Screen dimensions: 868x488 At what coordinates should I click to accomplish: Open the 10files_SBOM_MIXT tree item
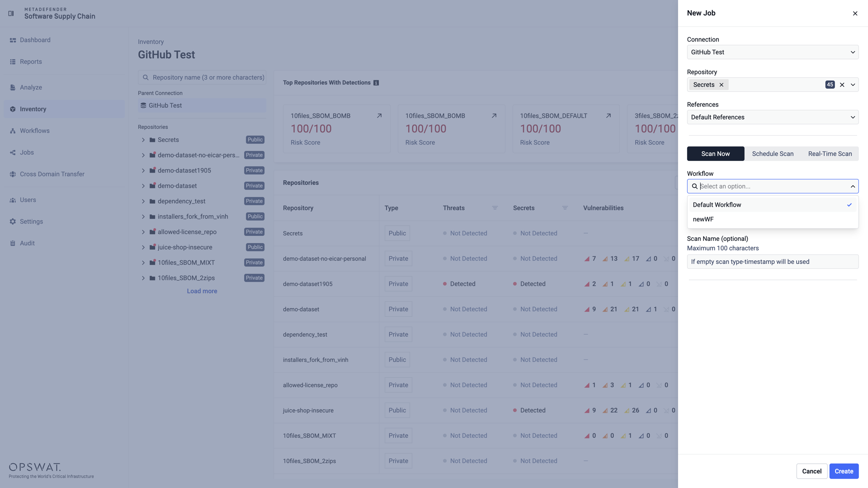click(202, 263)
